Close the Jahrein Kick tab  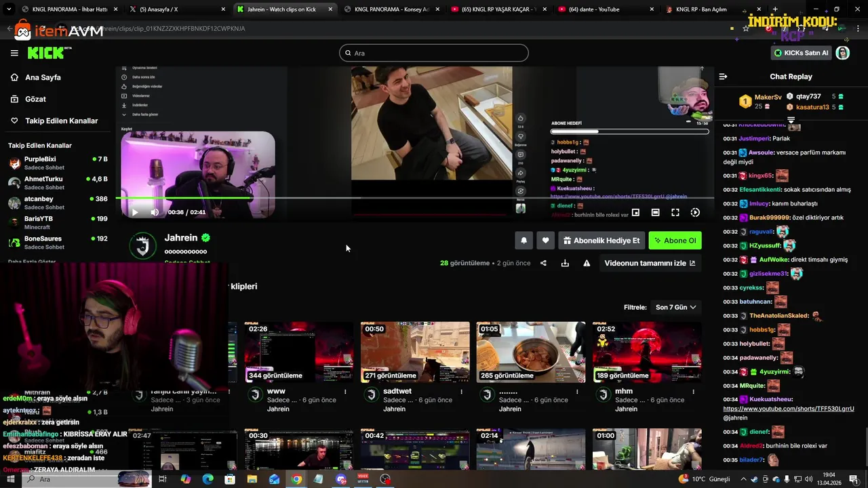330,9
